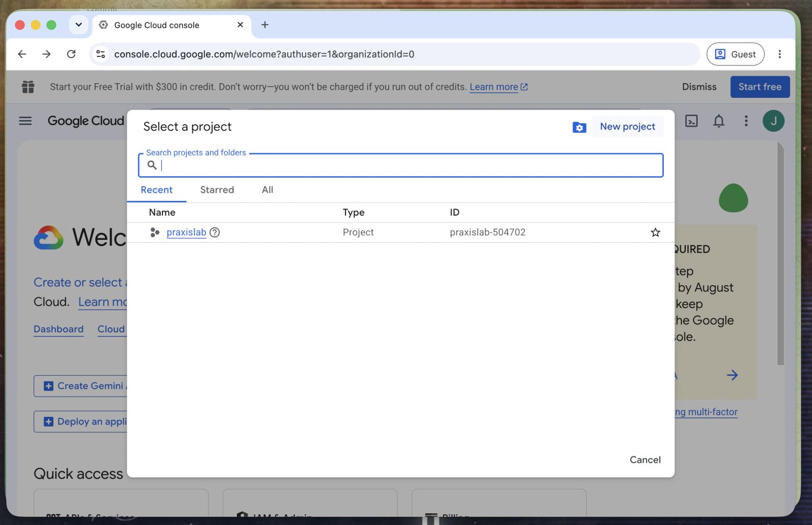Click the ID column header
The image size is (812, 525).
point(455,213)
